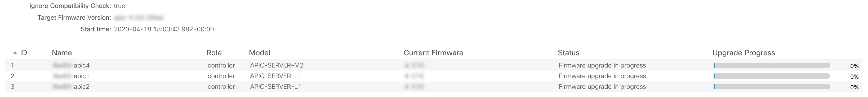
Task: Click the Current Firmware column header
Action: pos(433,53)
